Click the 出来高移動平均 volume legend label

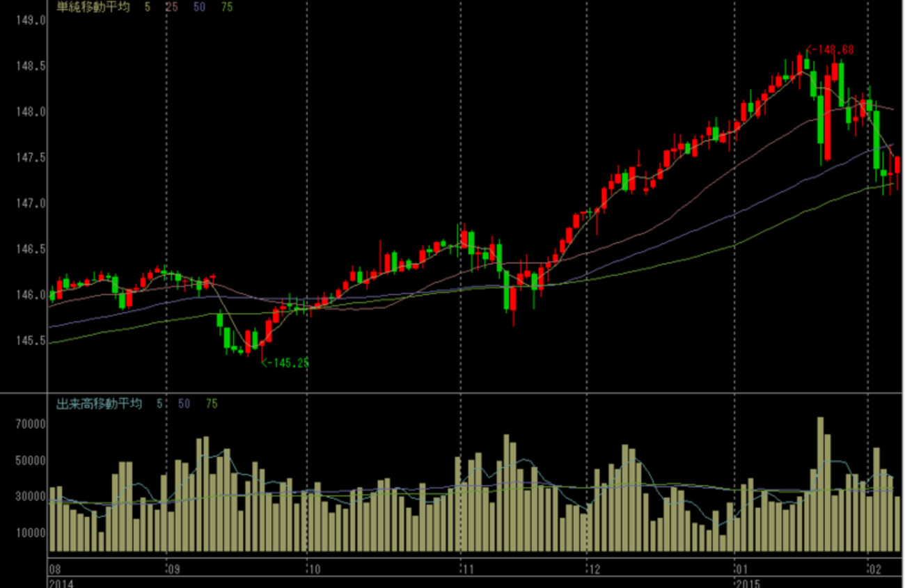coord(98,403)
